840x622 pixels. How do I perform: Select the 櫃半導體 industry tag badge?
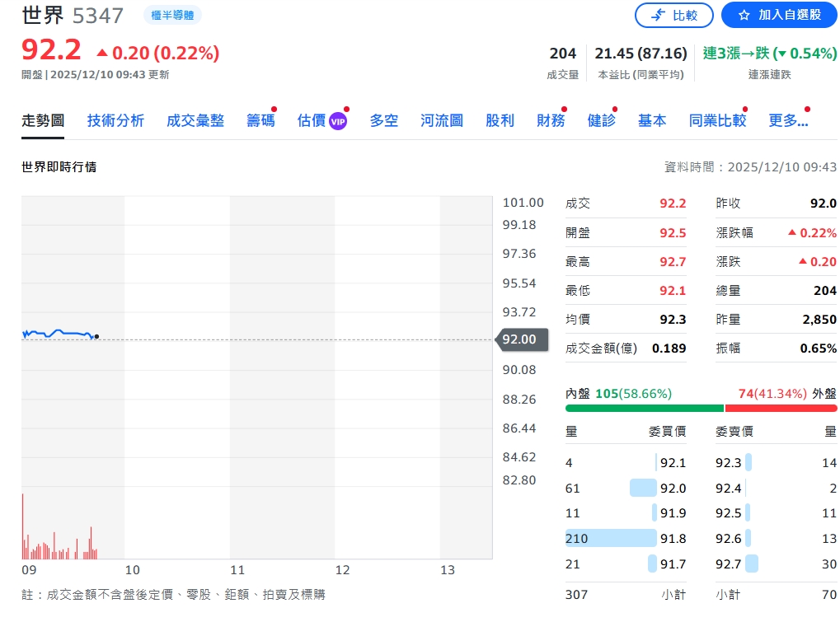point(171,15)
